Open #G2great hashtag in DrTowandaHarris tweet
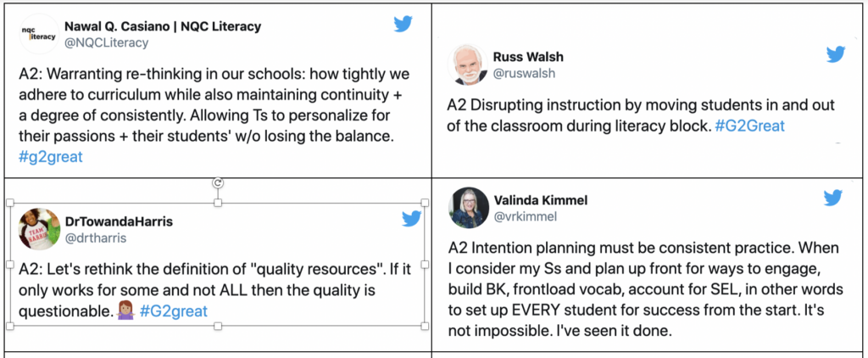 (x=174, y=310)
